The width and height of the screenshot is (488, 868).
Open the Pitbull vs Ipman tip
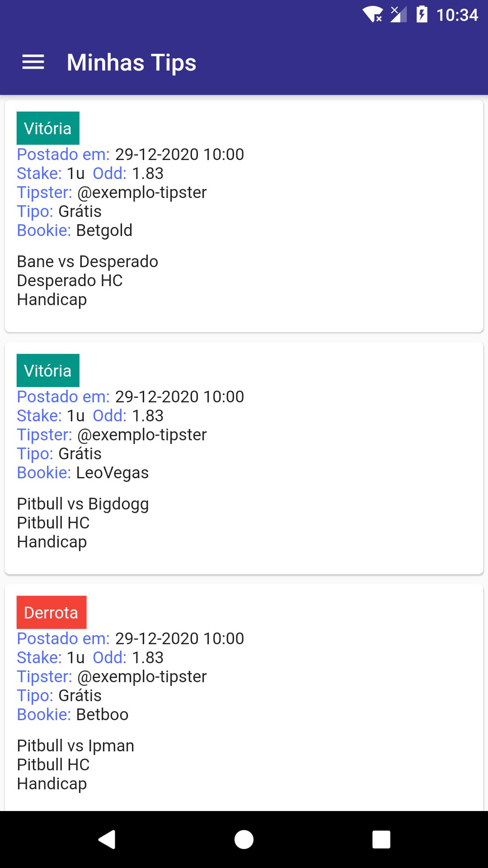[x=75, y=746]
